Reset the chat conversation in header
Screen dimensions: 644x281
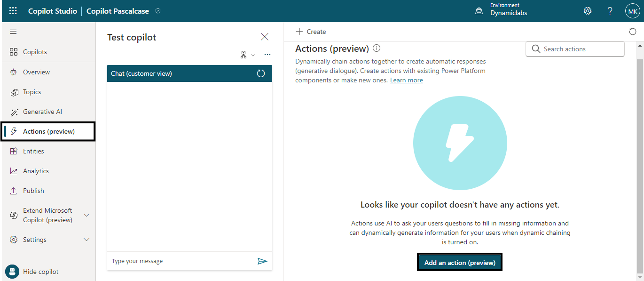pyautogui.click(x=261, y=73)
